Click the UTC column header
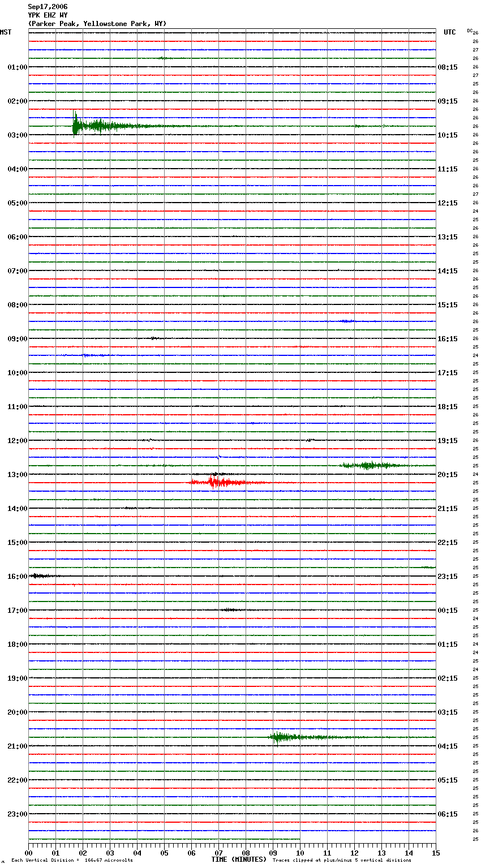 450,32
